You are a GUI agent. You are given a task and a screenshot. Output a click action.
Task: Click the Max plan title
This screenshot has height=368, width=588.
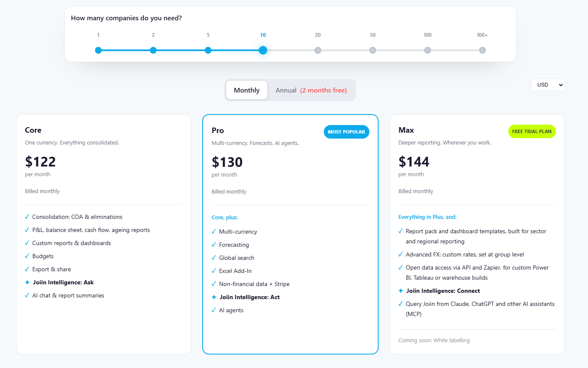tap(406, 130)
